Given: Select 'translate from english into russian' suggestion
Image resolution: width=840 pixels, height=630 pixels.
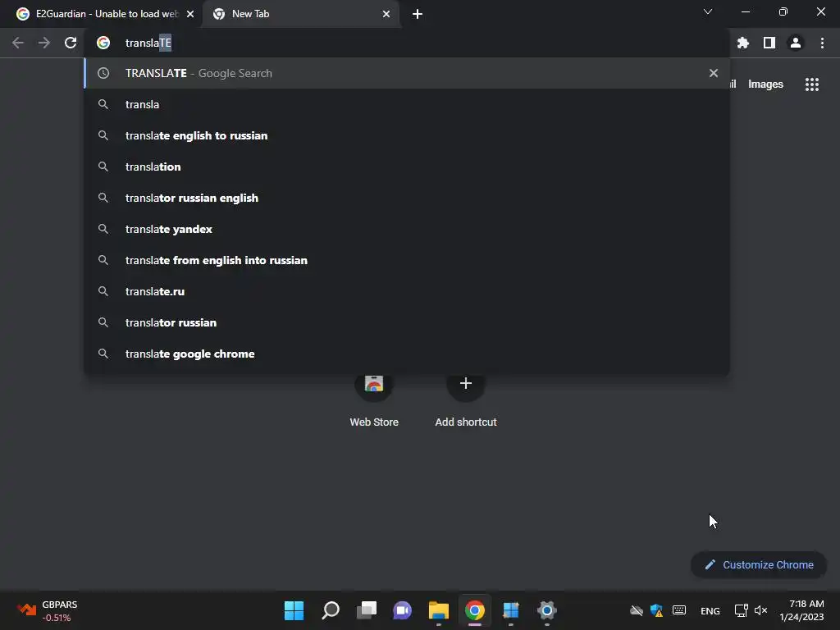Looking at the screenshot, I should pyautogui.click(x=407, y=260).
